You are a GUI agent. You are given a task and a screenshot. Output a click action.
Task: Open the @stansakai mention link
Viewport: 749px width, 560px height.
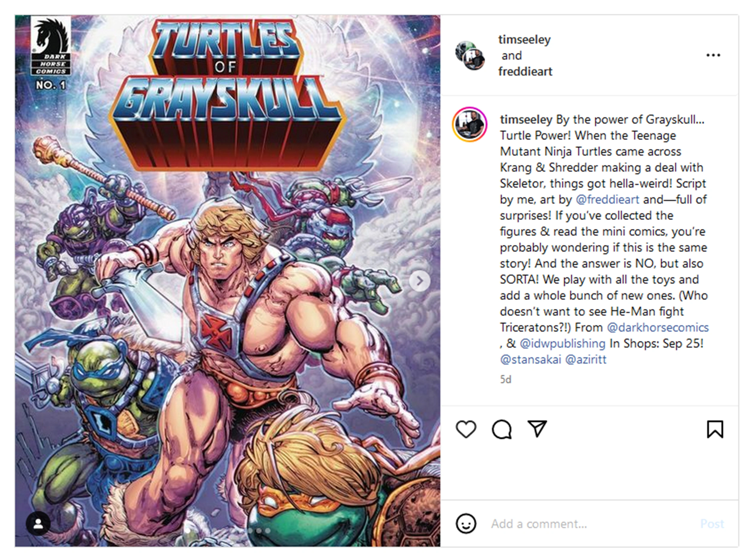tap(531, 359)
